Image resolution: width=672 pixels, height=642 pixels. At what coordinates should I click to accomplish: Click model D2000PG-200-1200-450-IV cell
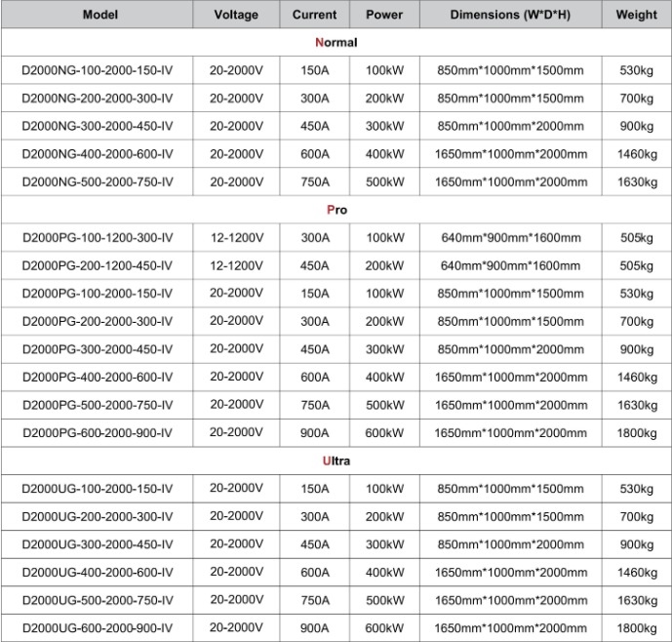98,266
